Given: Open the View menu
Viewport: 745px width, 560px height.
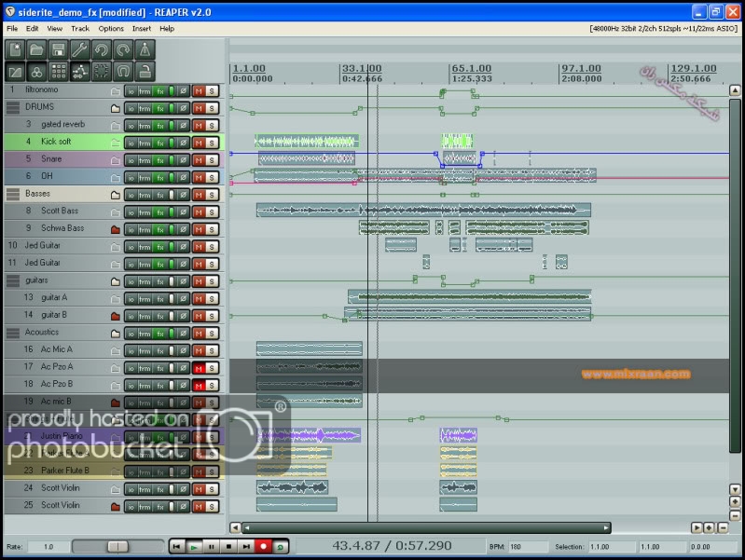Looking at the screenshot, I should [x=55, y=29].
